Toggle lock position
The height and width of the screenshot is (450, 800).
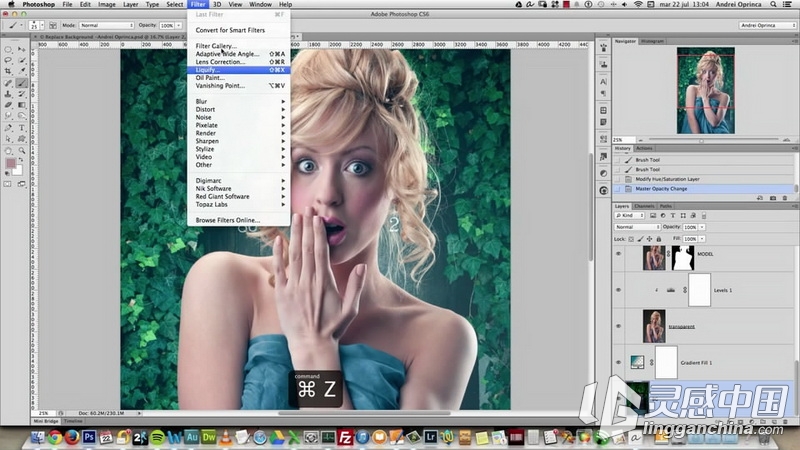[x=649, y=239]
